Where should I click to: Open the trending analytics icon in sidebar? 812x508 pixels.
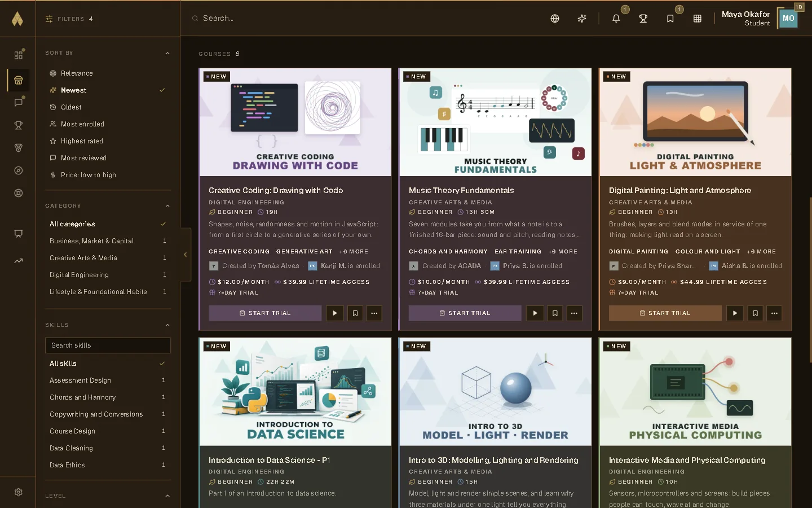click(x=19, y=261)
